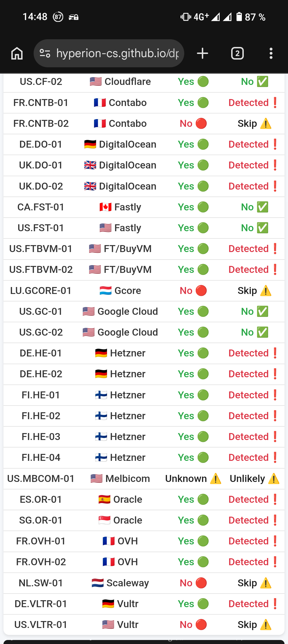Viewport: 288px width, 644px height.
Task: Select the US.FTBVM-01 server name
Action: point(41,249)
